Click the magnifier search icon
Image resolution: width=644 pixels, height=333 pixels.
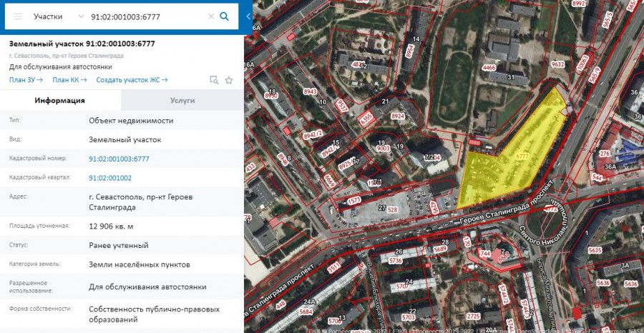point(224,16)
